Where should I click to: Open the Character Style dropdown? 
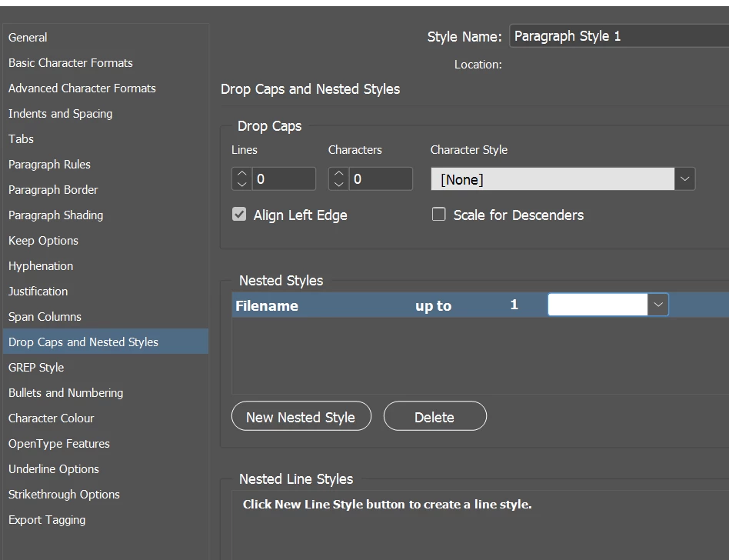684,179
